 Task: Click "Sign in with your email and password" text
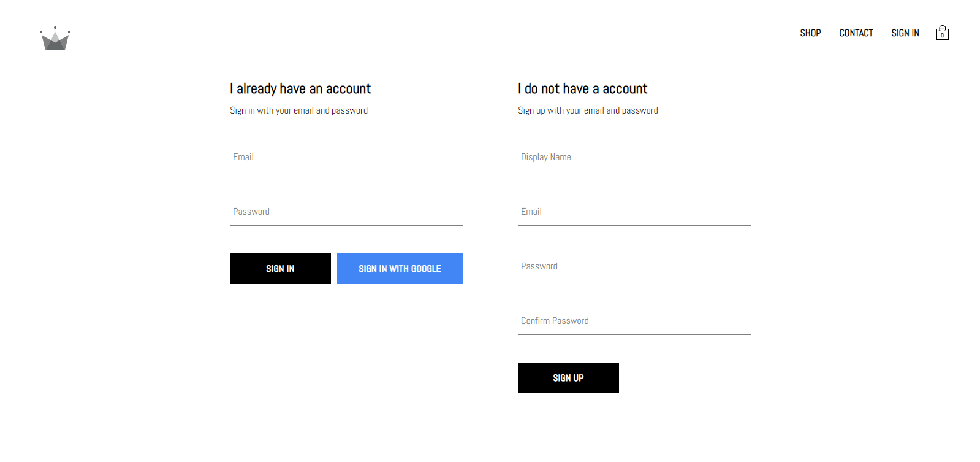pyautogui.click(x=298, y=110)
